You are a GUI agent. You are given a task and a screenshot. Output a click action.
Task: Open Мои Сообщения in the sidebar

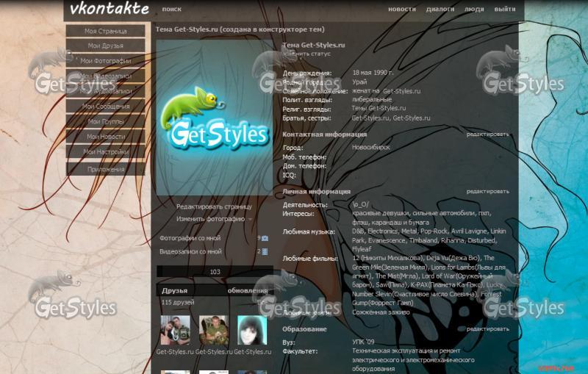coord(105,107)
